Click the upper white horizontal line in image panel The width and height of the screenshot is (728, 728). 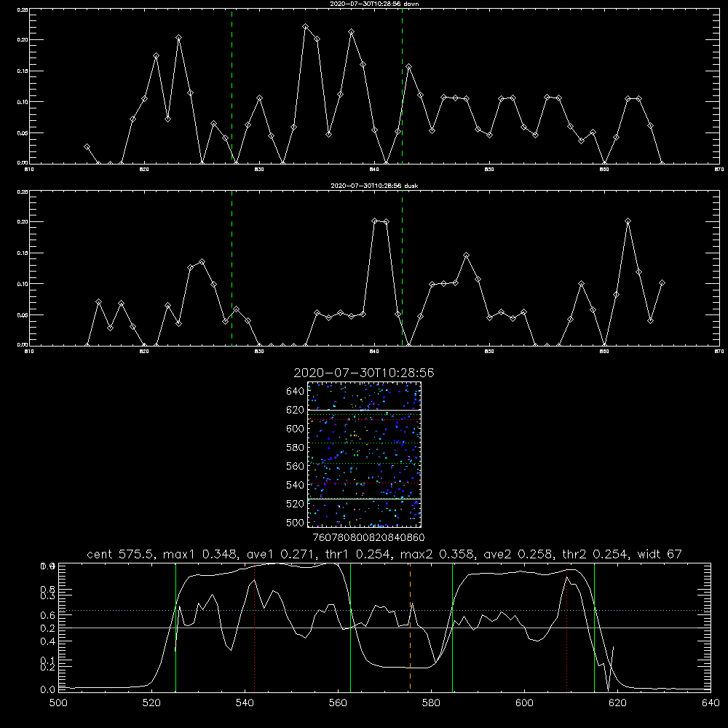364,410
